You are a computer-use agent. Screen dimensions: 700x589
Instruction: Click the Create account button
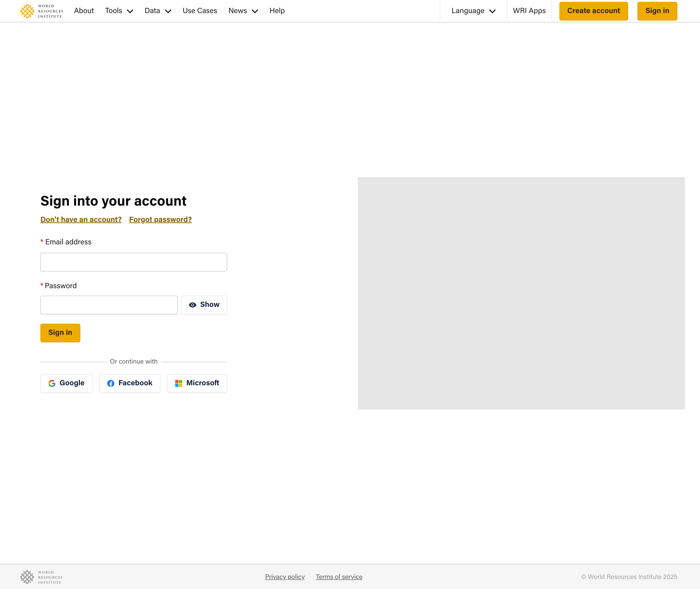coord(594,11)
